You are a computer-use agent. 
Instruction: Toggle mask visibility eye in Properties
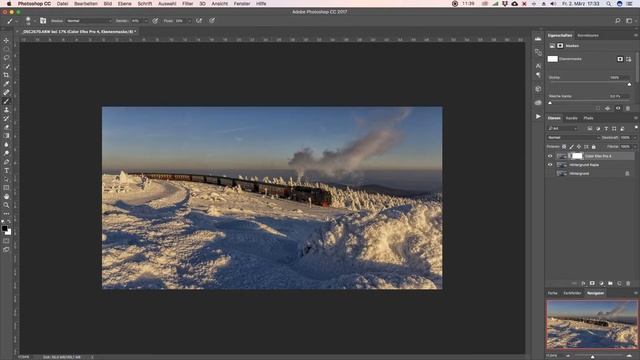(618, 109)
